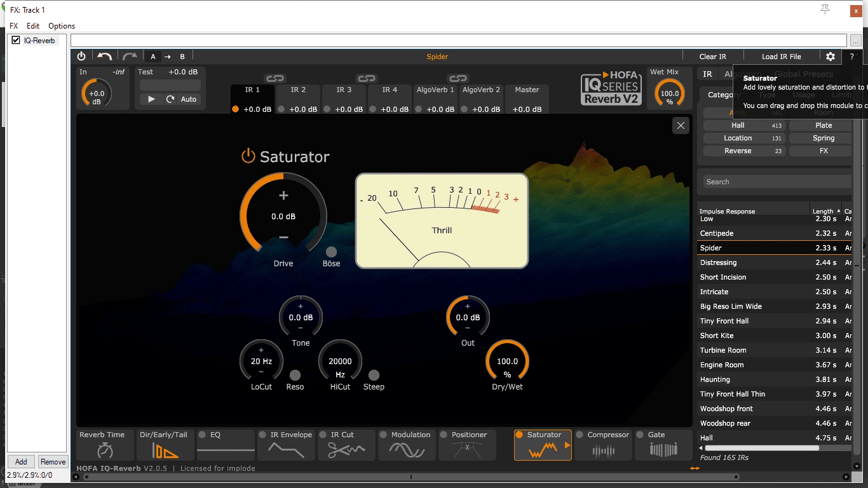Click the Wet Mix knob
This screenshot has width=868, height=488.
pyautogui.click(x=670, y=93)
